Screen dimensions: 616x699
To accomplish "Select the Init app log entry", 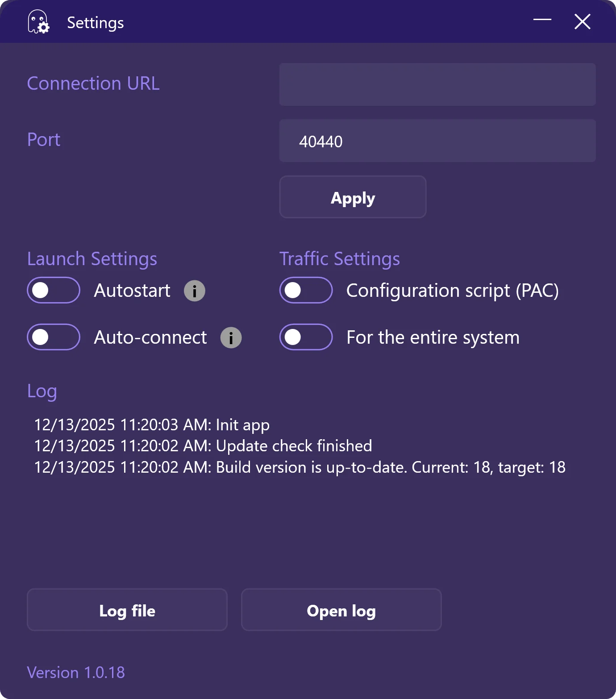I will point(152,424).
